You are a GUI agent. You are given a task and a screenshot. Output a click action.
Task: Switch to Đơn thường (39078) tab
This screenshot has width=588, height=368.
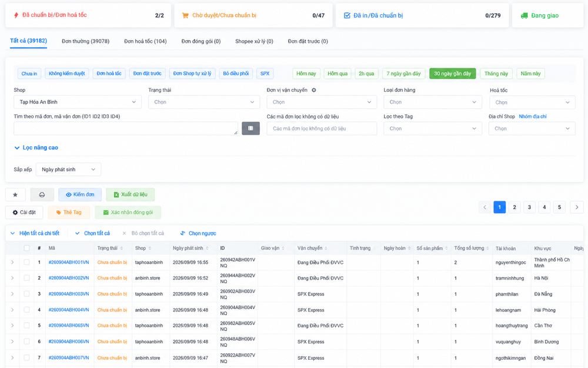(85, 41)
